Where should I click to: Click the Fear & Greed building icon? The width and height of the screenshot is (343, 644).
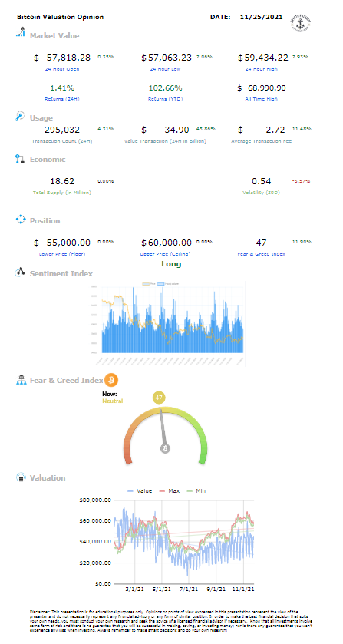point(21,380)
